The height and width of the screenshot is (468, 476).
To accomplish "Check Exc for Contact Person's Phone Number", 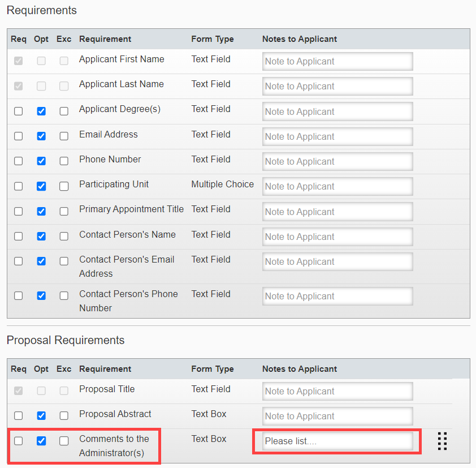I will 64,296.
